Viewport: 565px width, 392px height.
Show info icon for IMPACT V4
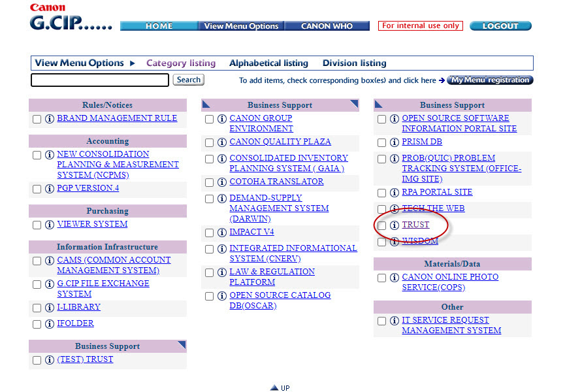coord(222,233)
